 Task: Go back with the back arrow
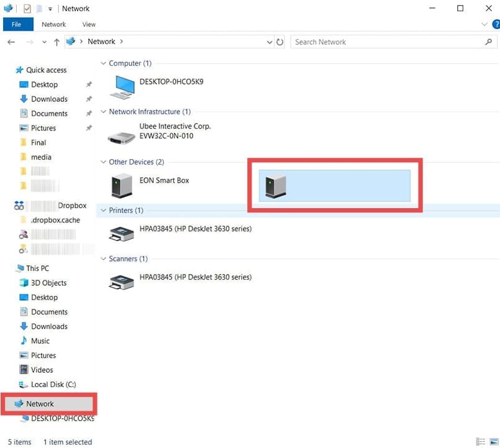coord(11,42)
